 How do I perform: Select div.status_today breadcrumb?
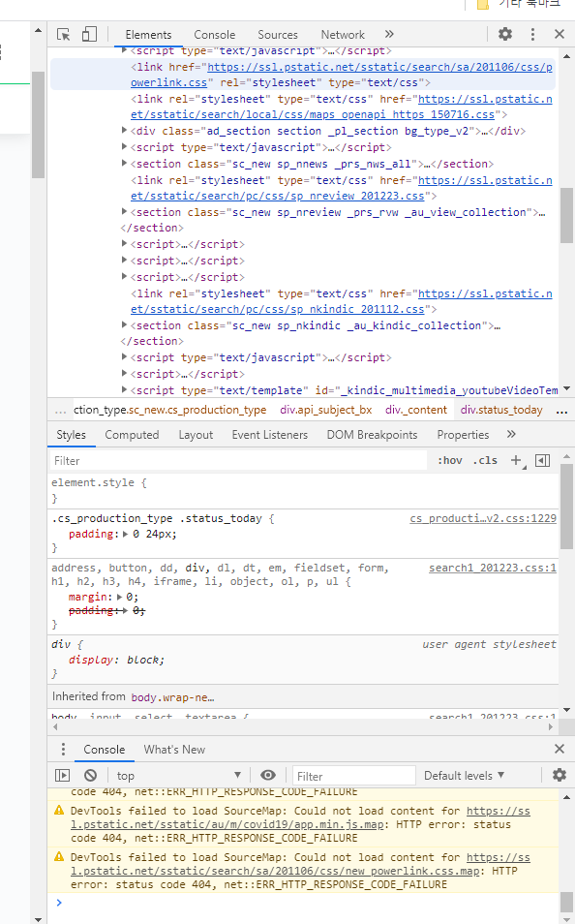click(501, 410)
